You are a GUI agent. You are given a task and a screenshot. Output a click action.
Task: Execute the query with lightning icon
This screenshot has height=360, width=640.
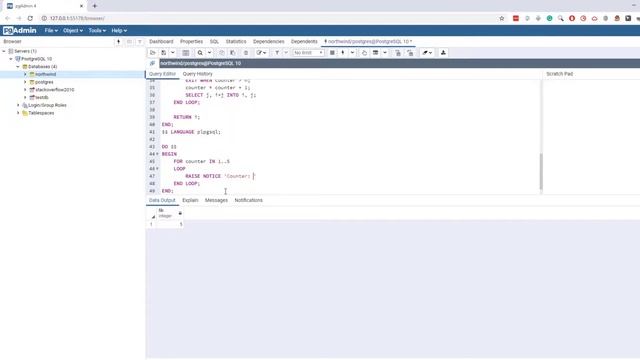pos(343,53)
